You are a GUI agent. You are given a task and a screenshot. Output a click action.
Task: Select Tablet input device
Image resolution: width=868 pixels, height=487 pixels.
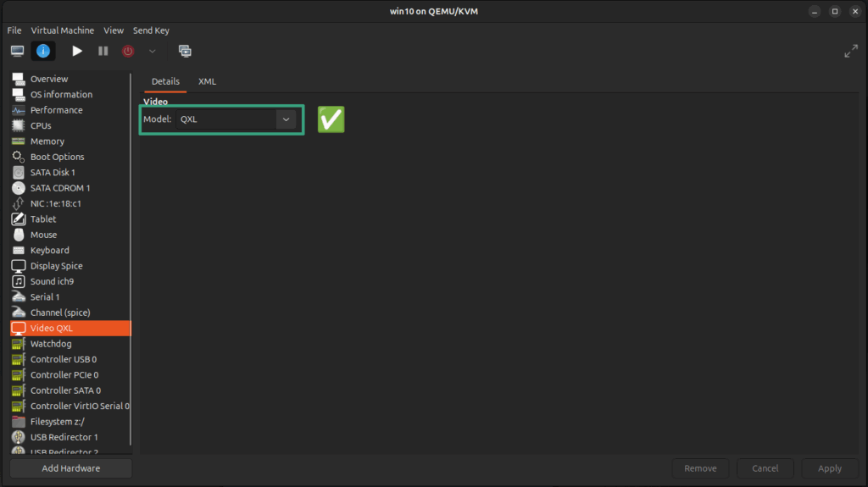70,219
